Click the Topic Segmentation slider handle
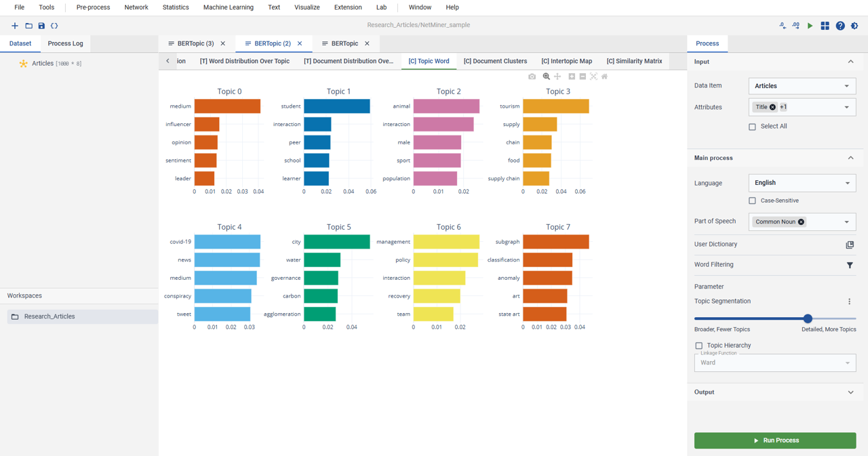The width and height of the screenshot is (868, 456). click(x=808, y=318)
